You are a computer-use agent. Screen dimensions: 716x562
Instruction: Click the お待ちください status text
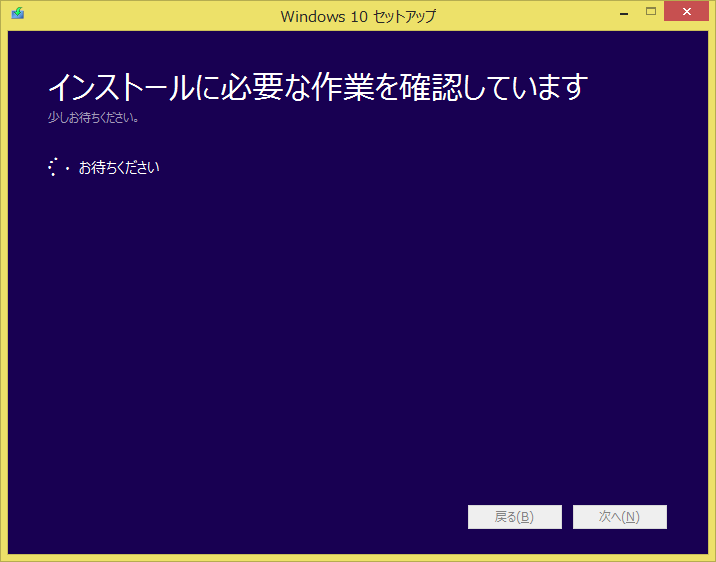(x=119, y=168)
